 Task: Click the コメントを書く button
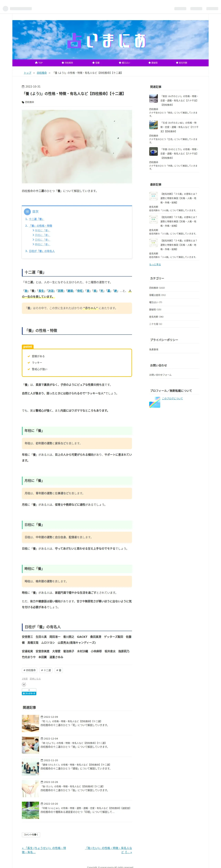tap(31, 835)
